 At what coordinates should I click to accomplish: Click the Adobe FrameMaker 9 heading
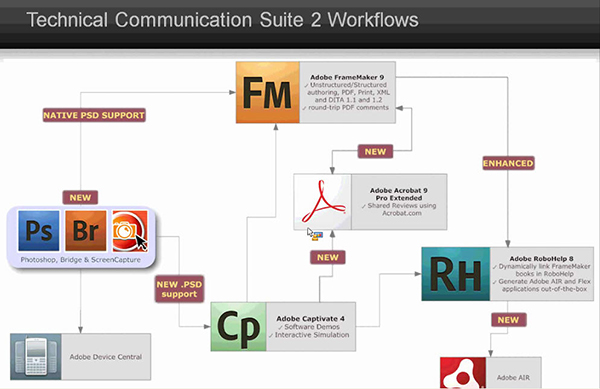347,77
